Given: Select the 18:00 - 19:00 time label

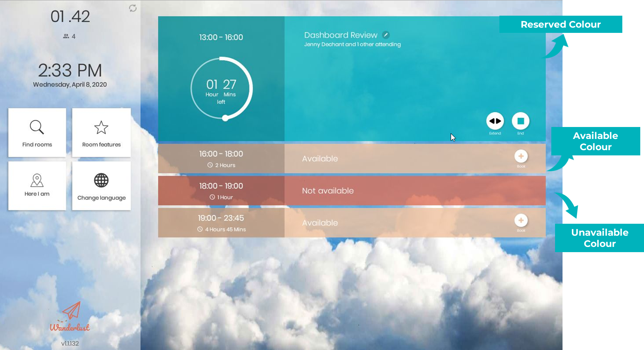Looking at the screenshot, I should click(221, 186).
